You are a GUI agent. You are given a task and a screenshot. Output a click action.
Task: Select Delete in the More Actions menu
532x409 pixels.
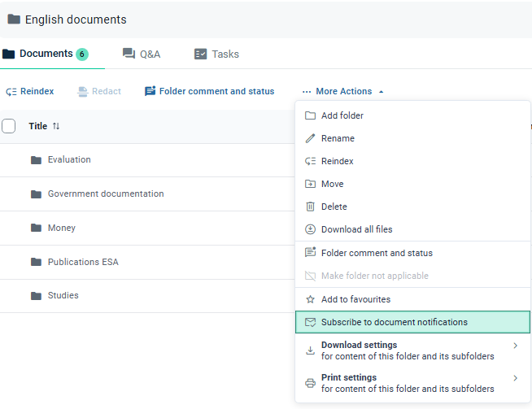coord(412,207)
